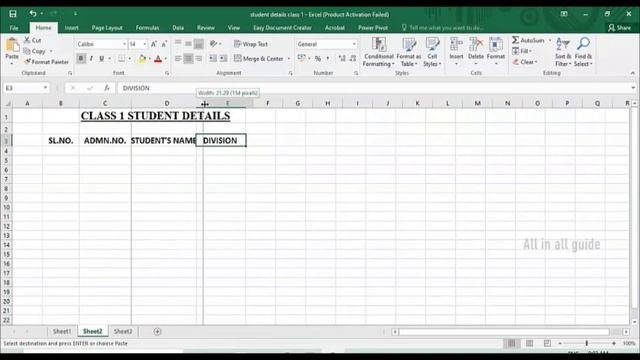This screenshot has width=640, height=360.
Task: Apply Percent Style format
Action: coord(318,59)
